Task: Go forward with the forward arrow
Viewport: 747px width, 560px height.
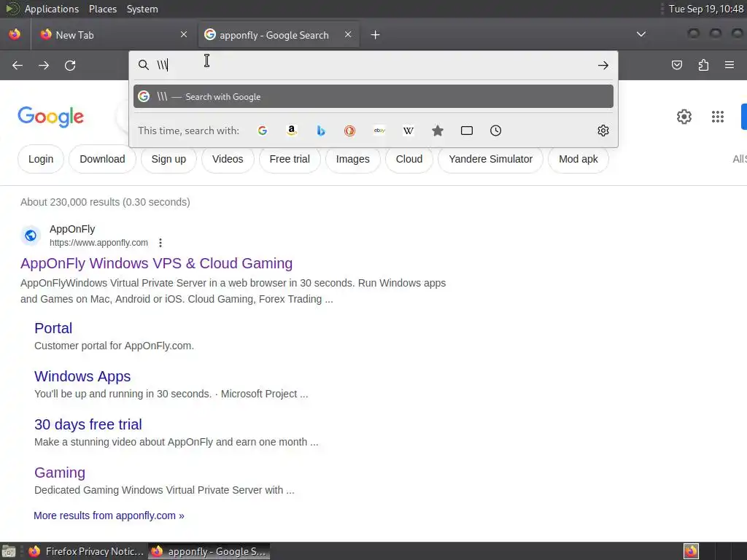Action: [x=44, y=65]
